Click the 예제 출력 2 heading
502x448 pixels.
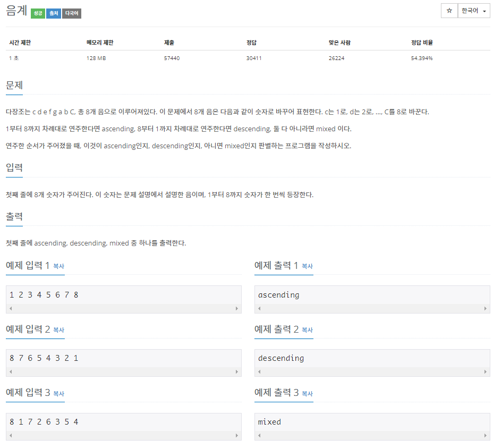click(276, 329)
